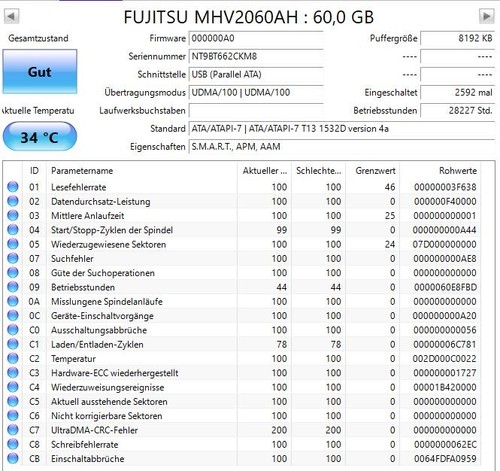Select the Misslungene Spindelanläufe parameter name
500x471 pixels.
107,301
